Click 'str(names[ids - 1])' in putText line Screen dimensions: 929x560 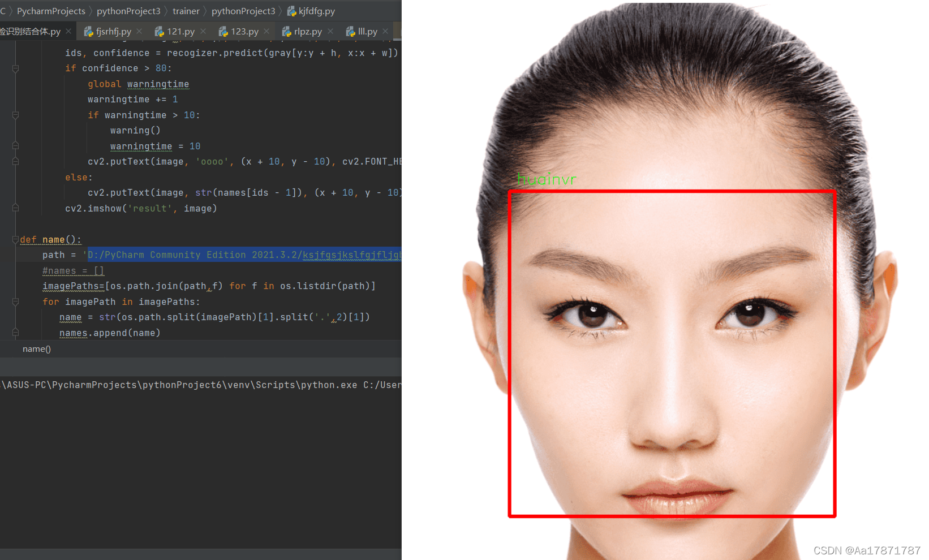click(x=248, y=193)
